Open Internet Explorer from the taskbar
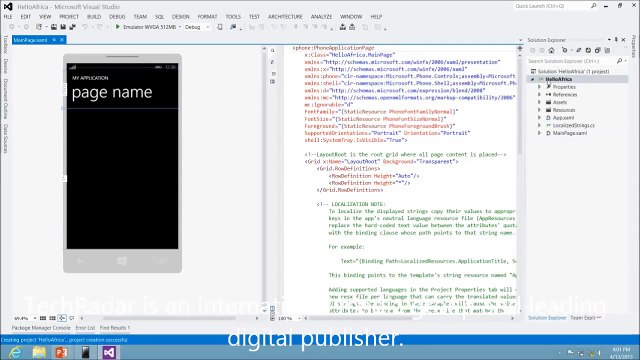The width and height of the screenshot is (640, 360). click(16, 352)
